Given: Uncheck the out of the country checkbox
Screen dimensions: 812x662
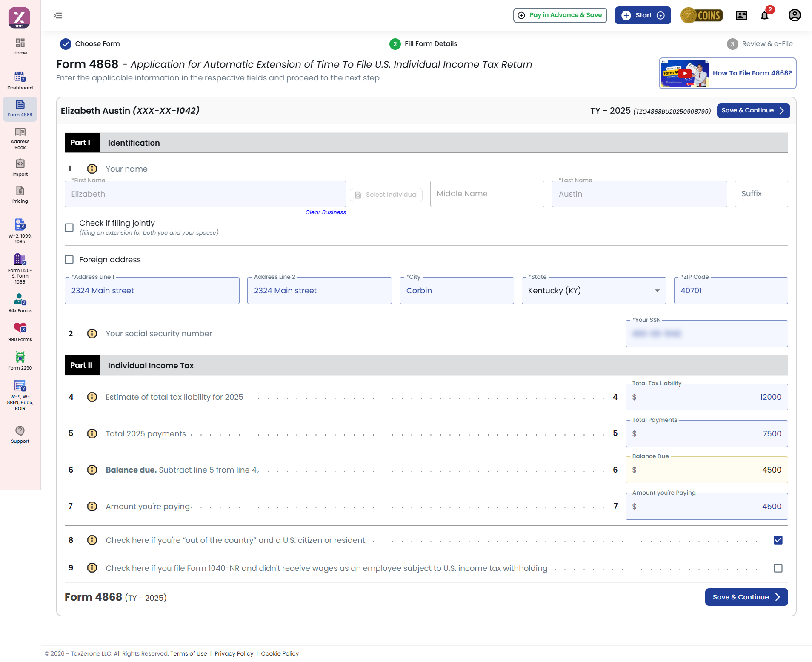Looking at the screenshot, I should point(778,540).
